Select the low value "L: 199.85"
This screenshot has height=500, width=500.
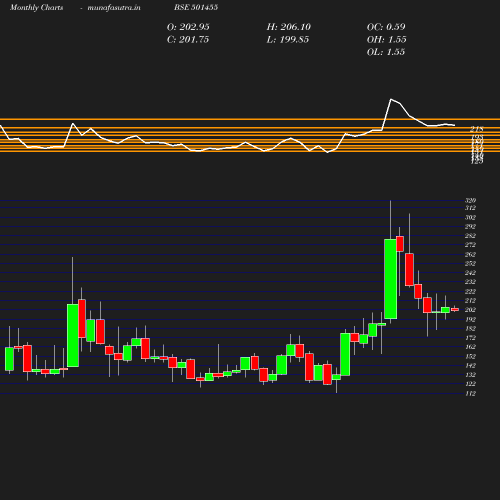(288, 40)
